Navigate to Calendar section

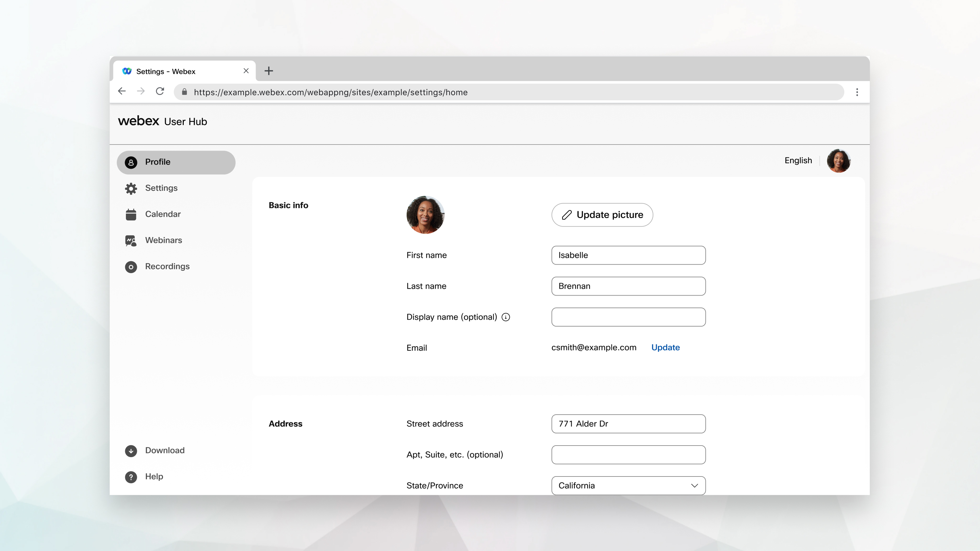coord(162,213)
